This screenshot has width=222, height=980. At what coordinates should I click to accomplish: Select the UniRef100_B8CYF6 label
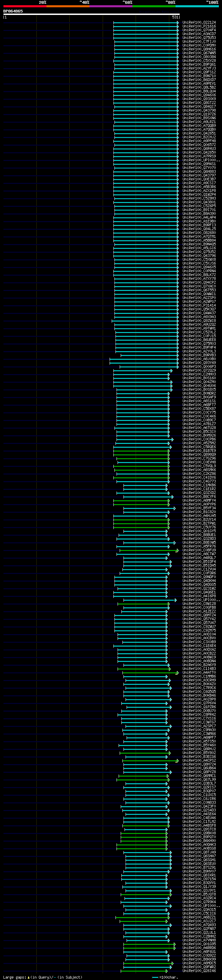199,496
